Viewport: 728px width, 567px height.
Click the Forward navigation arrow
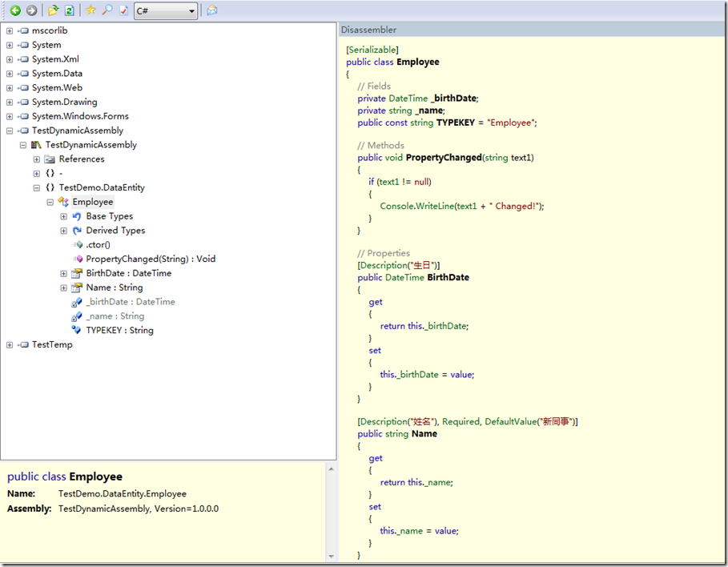pyautogui.click(x=31, y=10)
